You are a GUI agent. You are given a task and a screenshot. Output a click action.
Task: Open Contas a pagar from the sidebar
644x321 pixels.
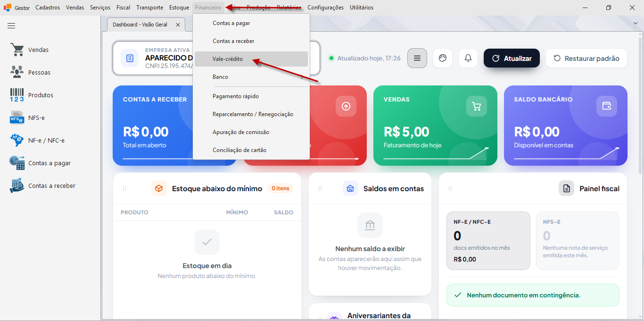40,163
